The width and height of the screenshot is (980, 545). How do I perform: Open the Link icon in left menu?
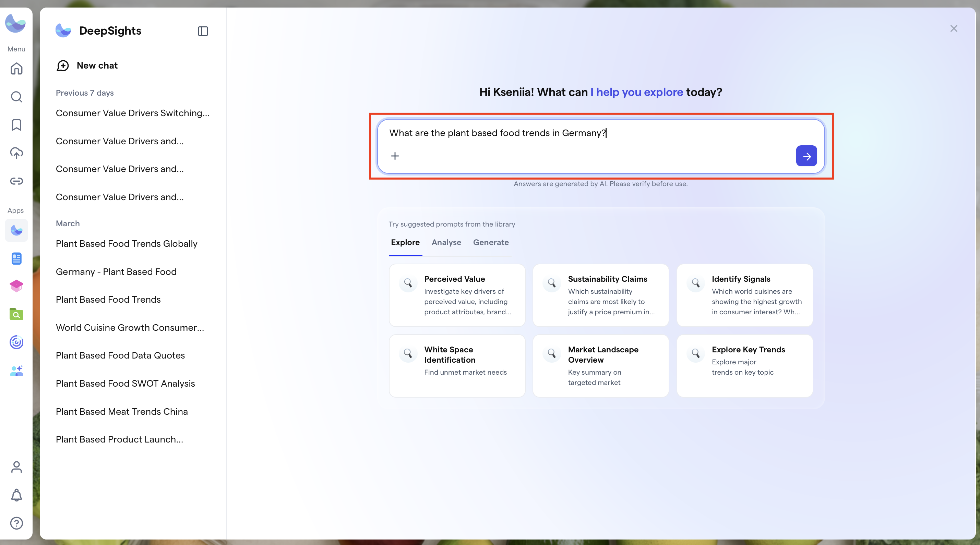coord(16,181)
